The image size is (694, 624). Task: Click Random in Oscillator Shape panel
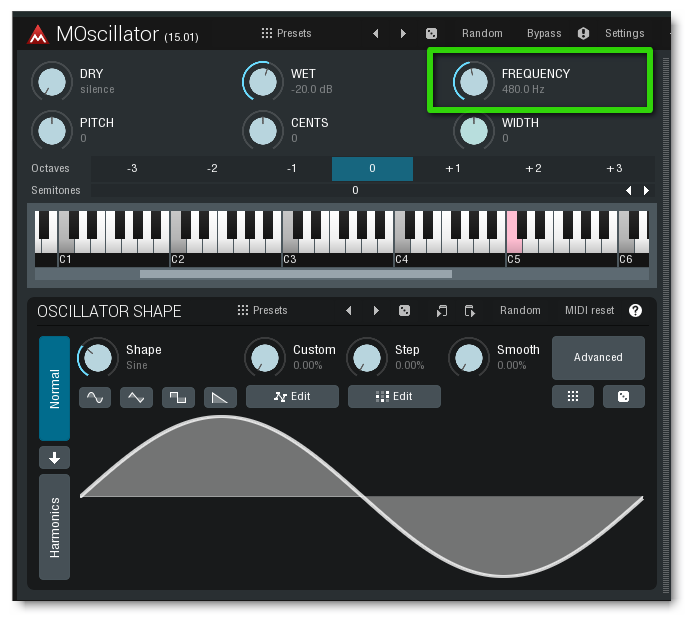520,310
